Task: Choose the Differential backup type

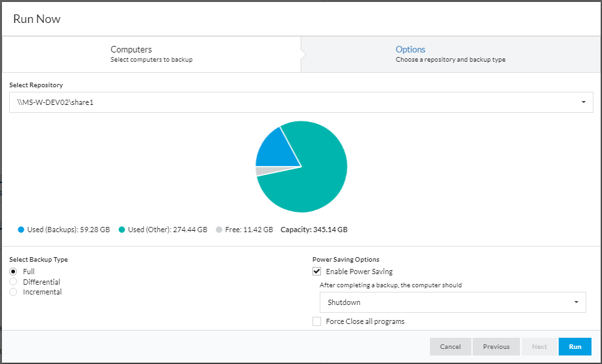Action: click(x=13, y=282)
